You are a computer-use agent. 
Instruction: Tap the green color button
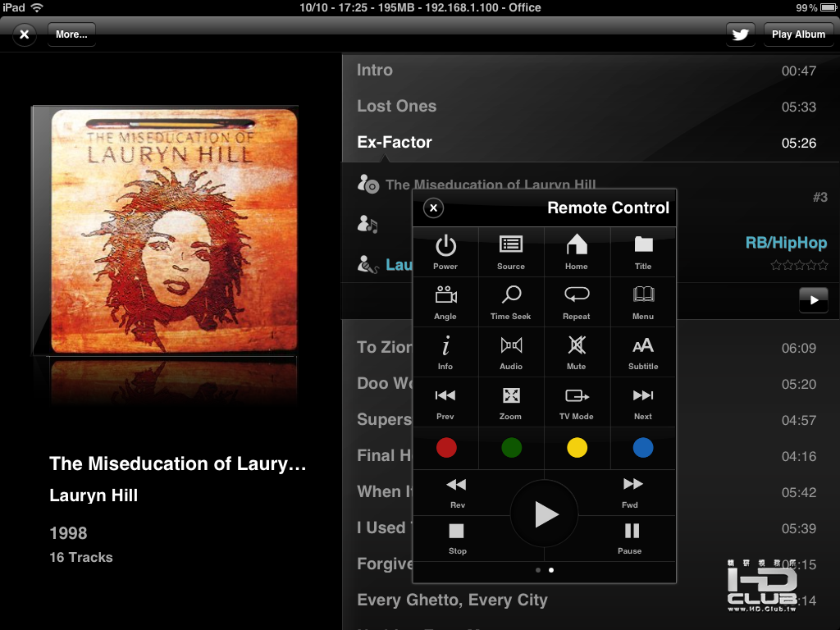[512, 447]
